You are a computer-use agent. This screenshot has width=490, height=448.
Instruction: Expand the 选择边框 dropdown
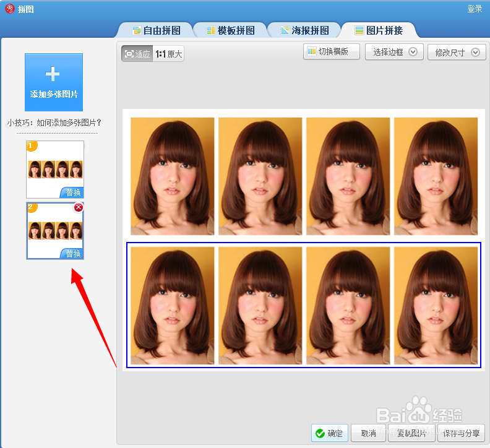[x=394, y=52]
